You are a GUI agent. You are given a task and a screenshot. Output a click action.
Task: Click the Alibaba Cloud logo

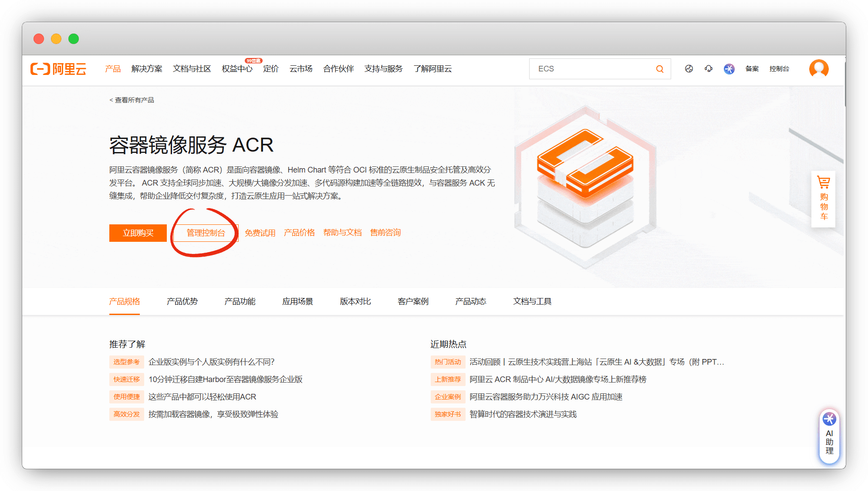coord(58,69)
